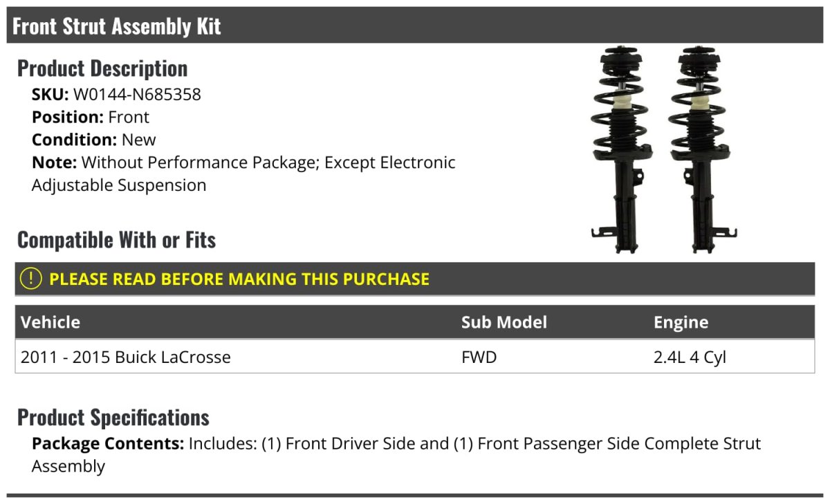Click the warning exclamation circle icon

tap(31, 279)
